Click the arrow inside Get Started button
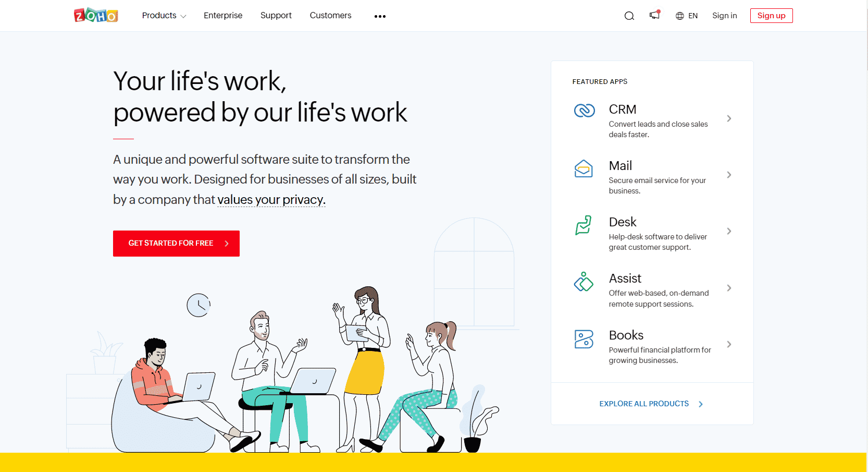 point(227,244)
